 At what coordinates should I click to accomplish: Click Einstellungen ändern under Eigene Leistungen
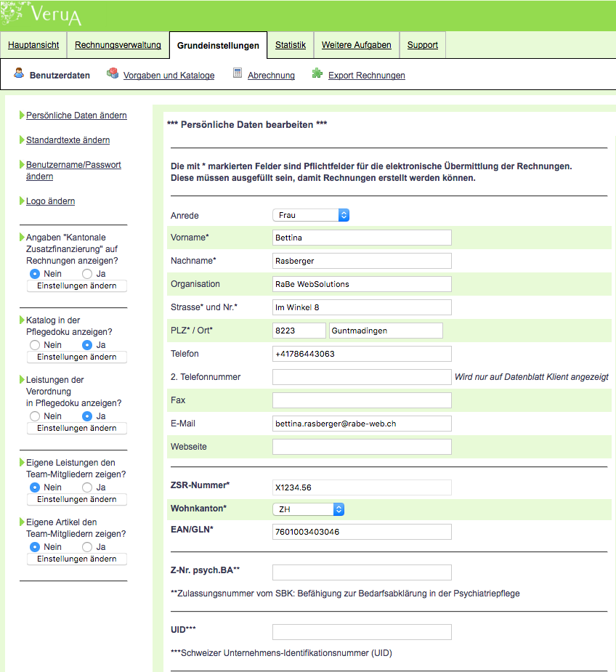pyautogui.click(x=77, y=500)
